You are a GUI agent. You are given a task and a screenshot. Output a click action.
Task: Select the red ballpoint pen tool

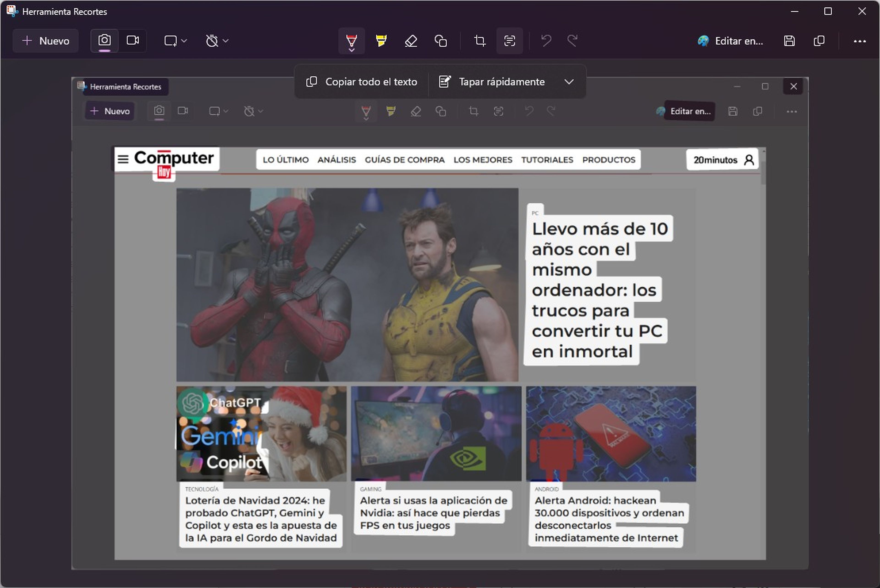click(x=351, y=41)
